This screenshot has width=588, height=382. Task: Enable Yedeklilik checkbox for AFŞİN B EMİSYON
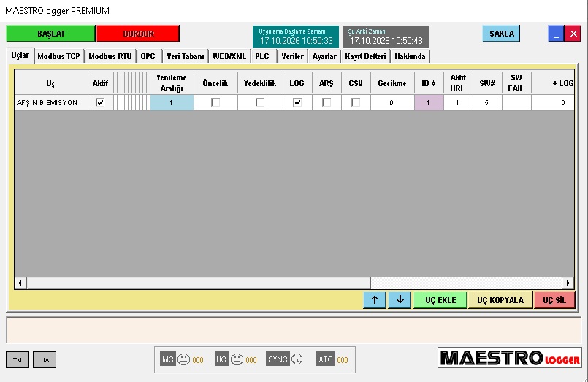pyautogui.click(x=260, y=102)
